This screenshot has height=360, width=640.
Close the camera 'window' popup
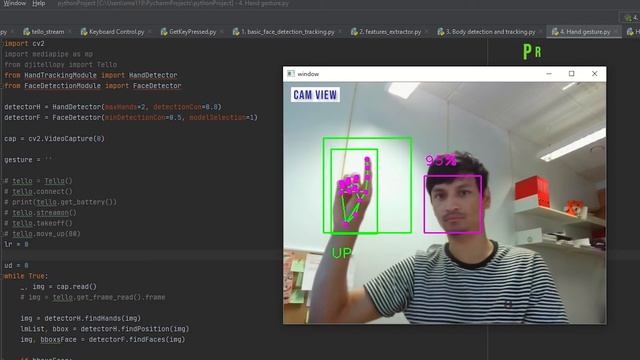point(594,74)
